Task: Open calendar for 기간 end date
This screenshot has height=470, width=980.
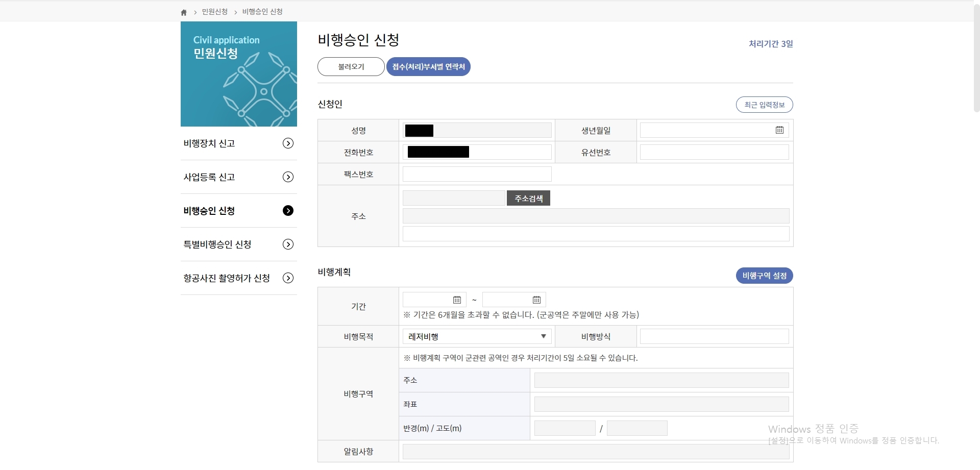Action: (x=536, y=300)
